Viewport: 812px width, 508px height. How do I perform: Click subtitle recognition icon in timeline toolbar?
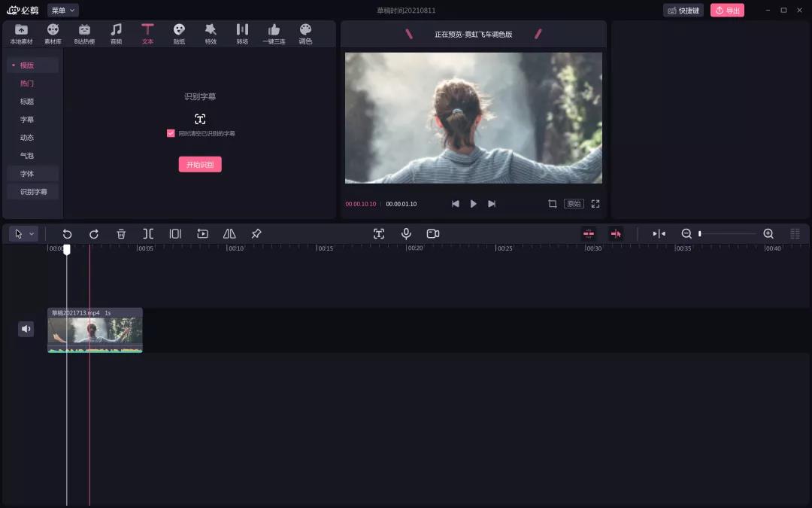(x=379, y=234)
